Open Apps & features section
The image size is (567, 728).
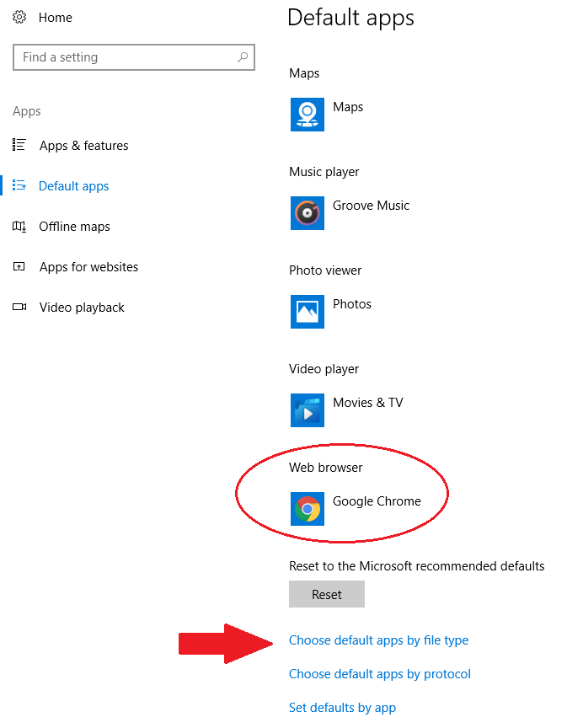coord(83,146)
